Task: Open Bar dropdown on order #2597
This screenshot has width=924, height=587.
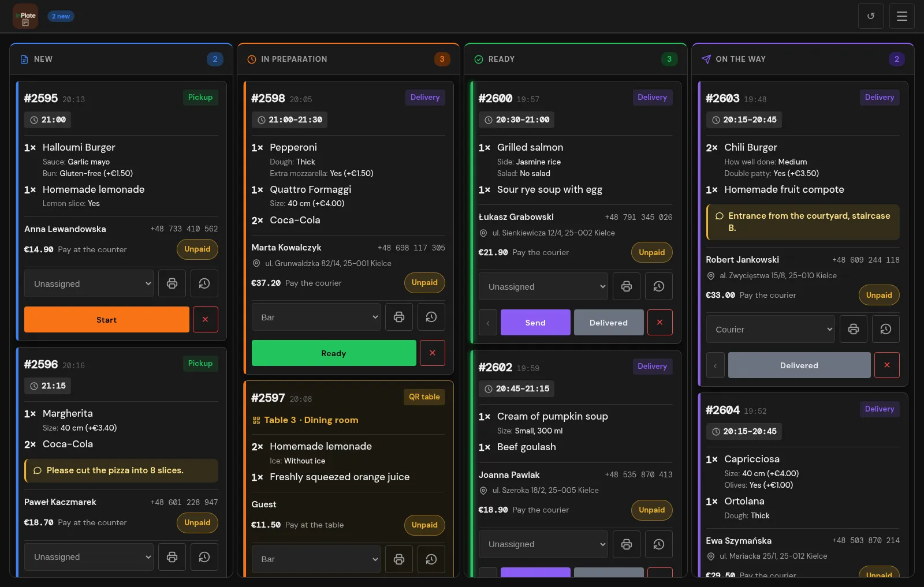Action: point(316,559)
